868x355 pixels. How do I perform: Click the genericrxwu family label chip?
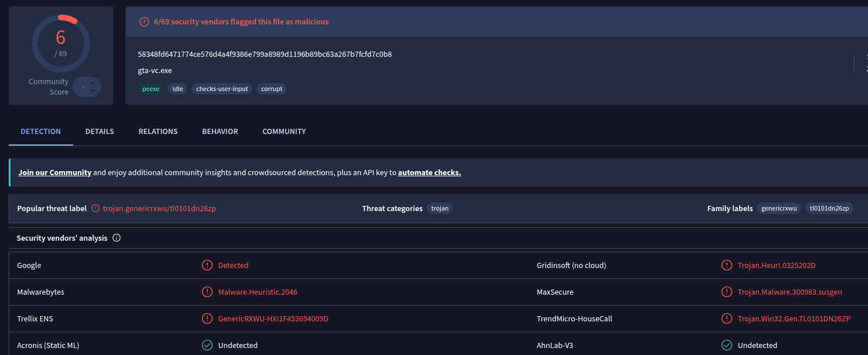[779, 208]
